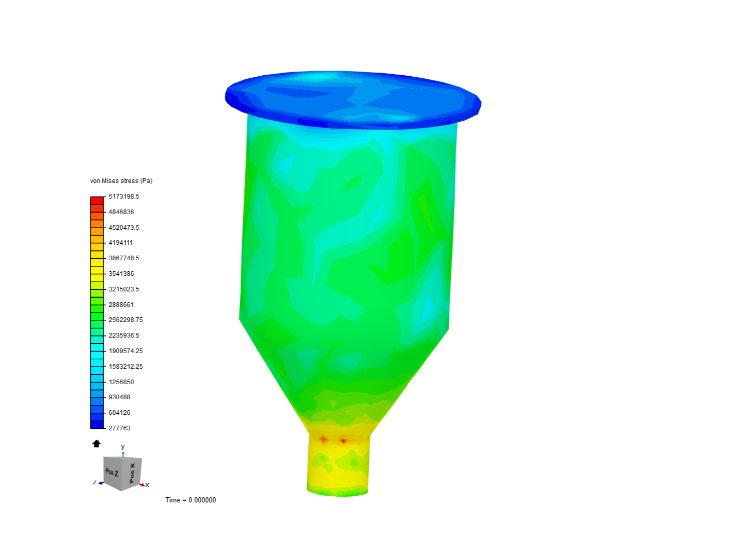Click the legend value 4194111
Image resolution: width=747 pixels, height=560 pixels.
pyautogui.click(x=121, y=243)
